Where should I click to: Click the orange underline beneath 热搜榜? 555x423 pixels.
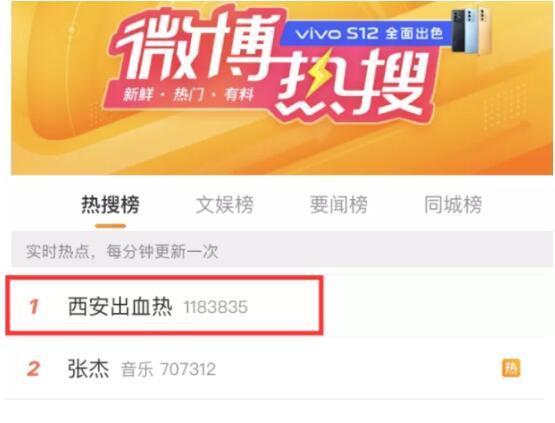click(110, 226)
